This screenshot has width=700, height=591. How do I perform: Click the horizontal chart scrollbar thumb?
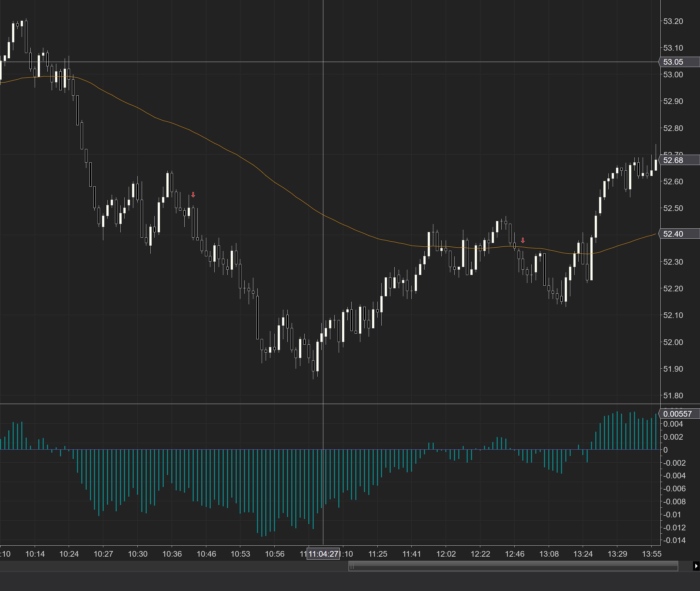click(x=513, y=566)
